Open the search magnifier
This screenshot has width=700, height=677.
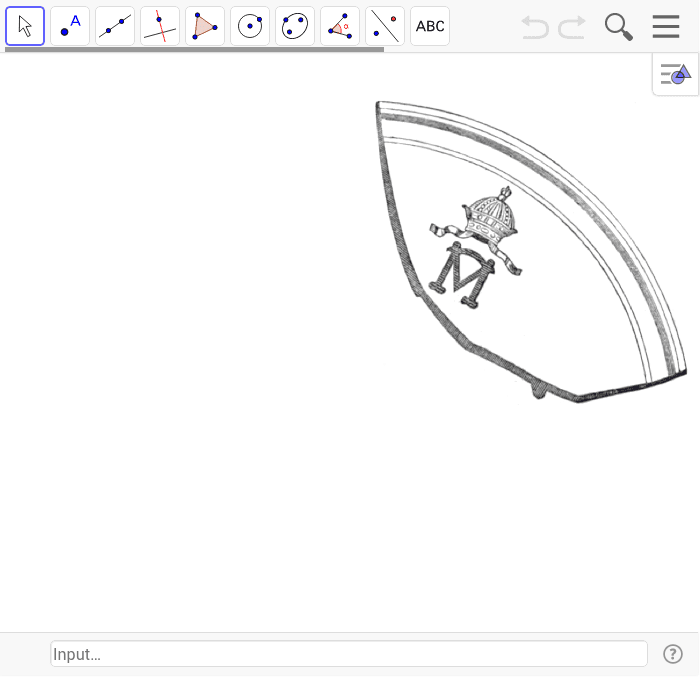click(619, 27)
